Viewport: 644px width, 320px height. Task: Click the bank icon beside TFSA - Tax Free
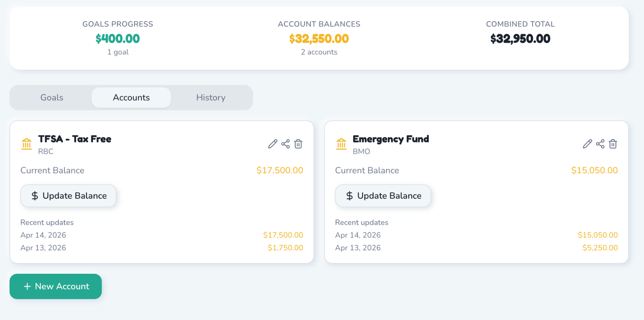(26, 144)
